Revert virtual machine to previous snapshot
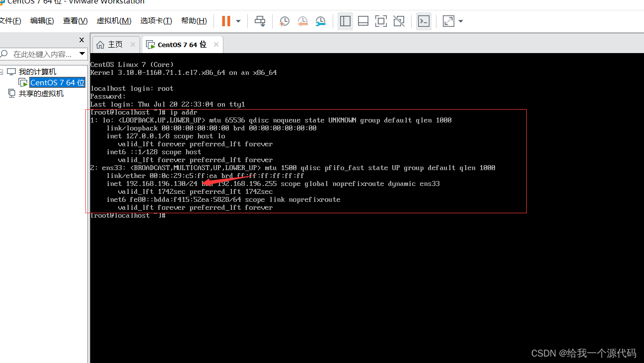Image resolution: width=644 pixels, height=363 pixels. [x=302, y=21]
